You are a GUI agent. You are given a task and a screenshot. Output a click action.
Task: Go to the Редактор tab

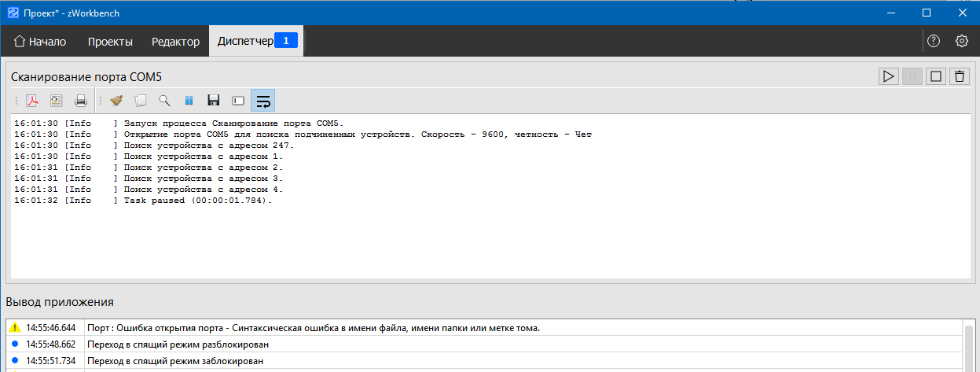175,42
